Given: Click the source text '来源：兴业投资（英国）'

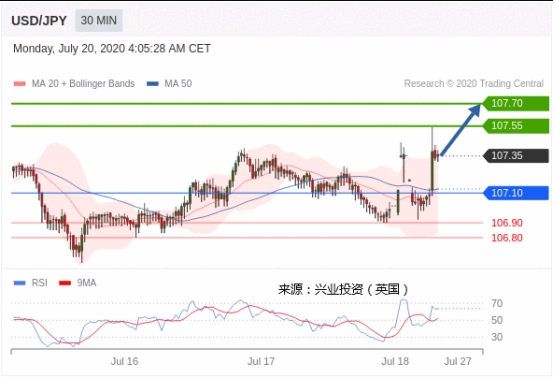Looking at the screenshot, I should 343,290.
